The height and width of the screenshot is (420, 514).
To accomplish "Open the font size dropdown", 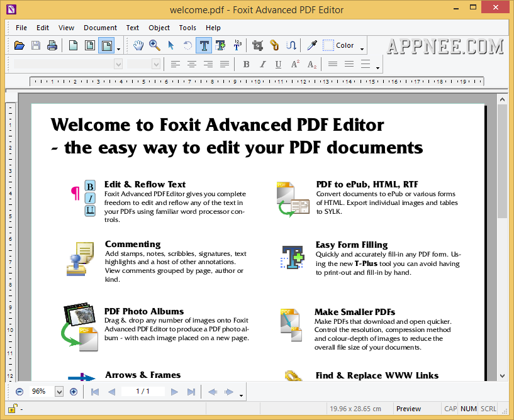I will [156, 64].
